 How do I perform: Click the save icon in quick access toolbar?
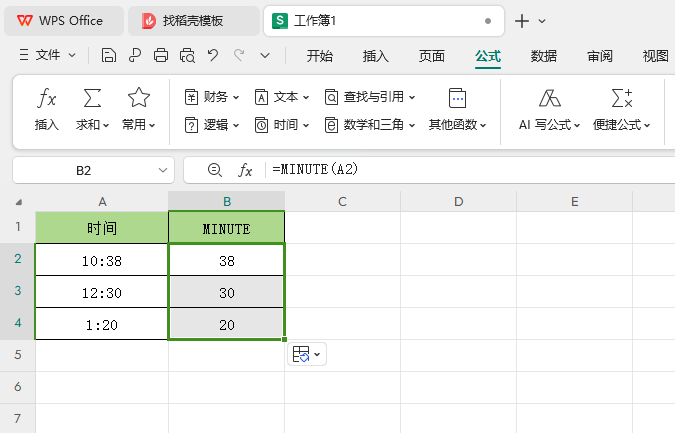tap(109, 56)
